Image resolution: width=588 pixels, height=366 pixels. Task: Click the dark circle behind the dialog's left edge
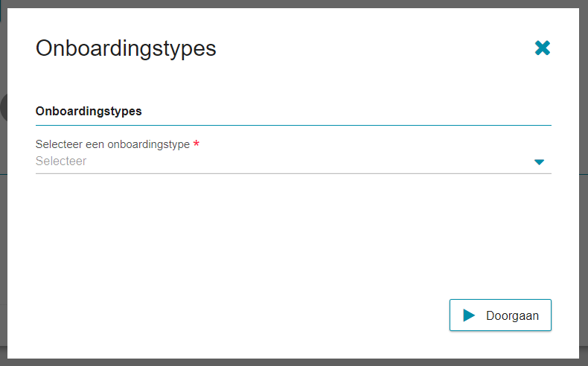[4, 108]
